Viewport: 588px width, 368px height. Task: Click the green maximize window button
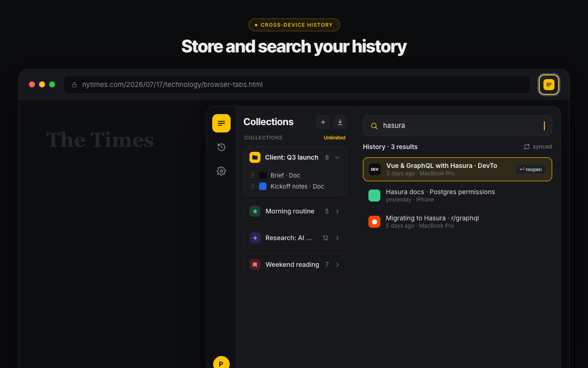tap(52, 85)
